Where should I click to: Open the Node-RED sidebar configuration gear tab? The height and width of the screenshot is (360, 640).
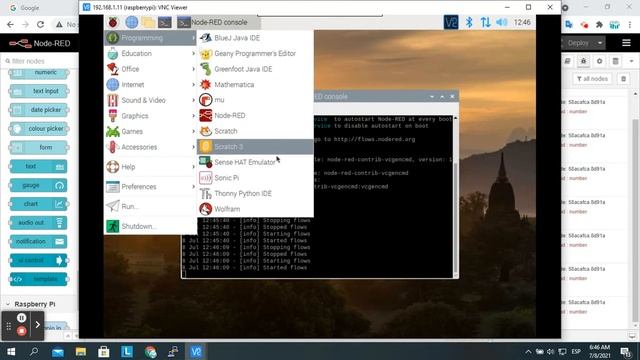click(599, 61)
